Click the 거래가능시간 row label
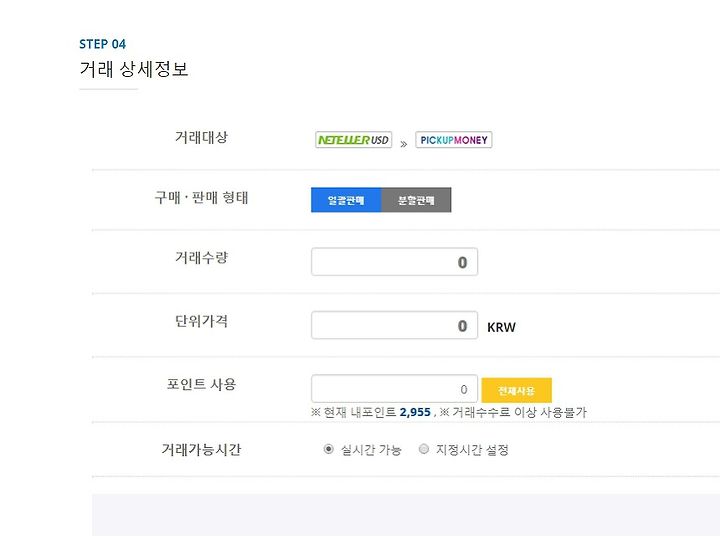720x545 pixels. pos(201,449)
